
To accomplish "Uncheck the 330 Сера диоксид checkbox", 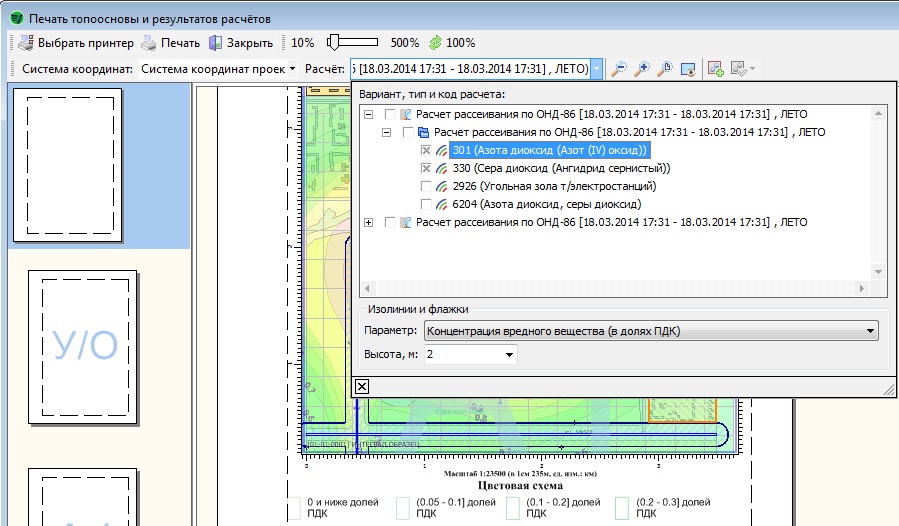I will pyautogui.click(x=427, y=168).
